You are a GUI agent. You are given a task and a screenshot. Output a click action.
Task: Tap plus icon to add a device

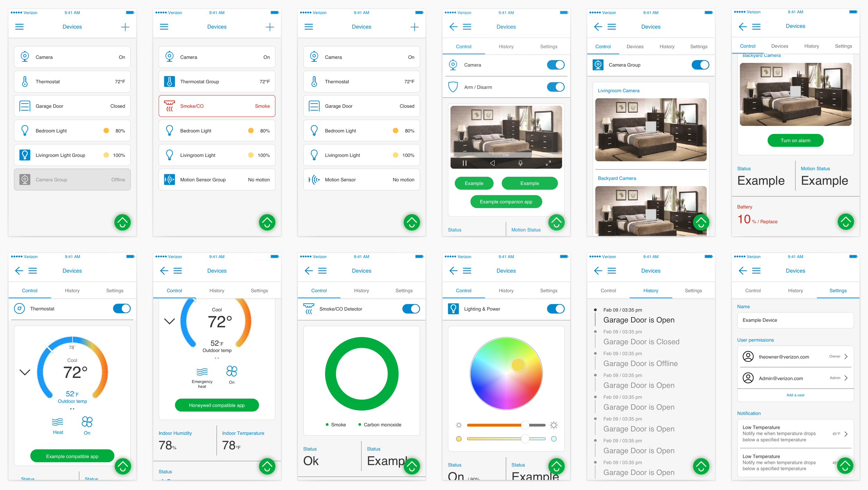tap(125, 27)
